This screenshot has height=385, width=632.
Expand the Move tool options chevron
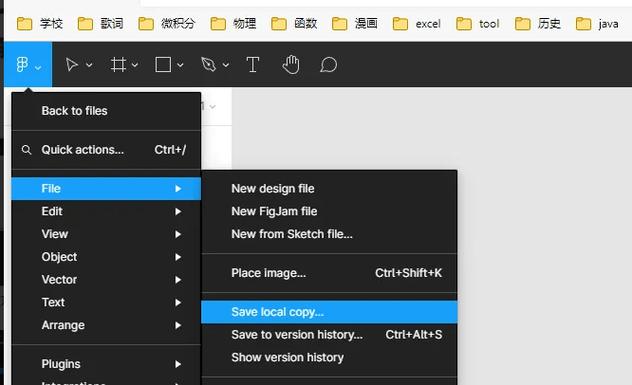89,65
